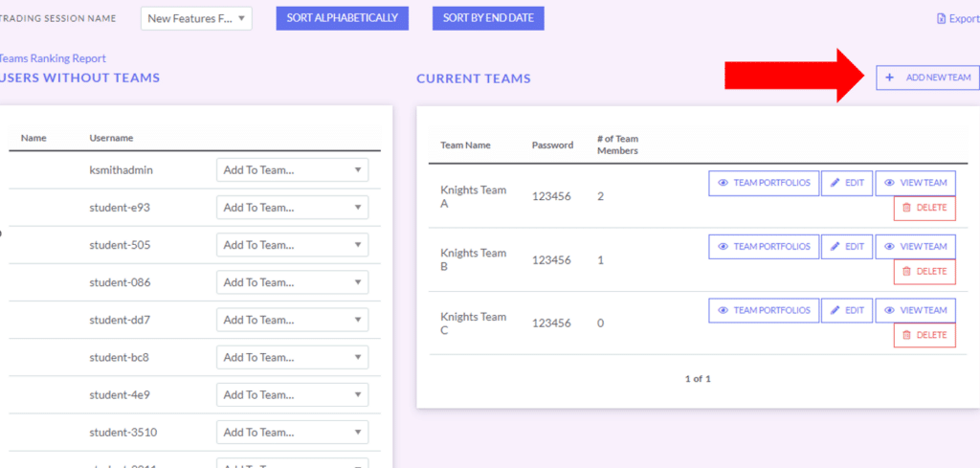This screenshot has width=980, height=468.
Task: Click the Knights Team A name
Action: [473, 197]
